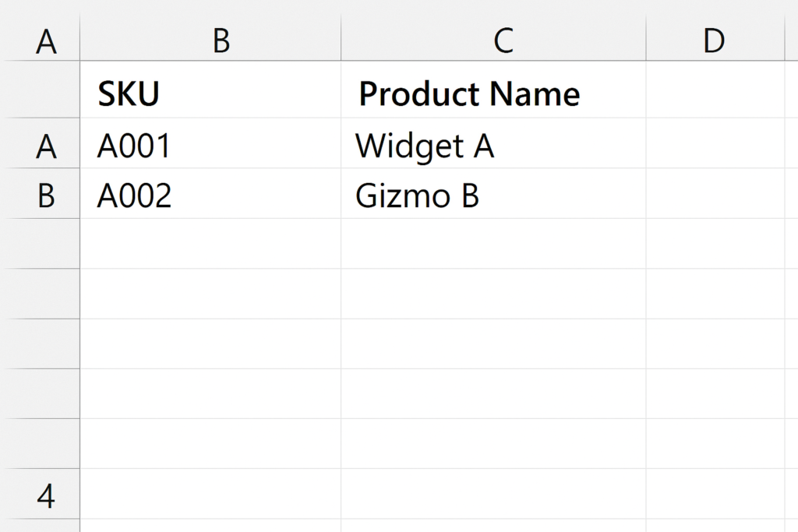Select column D header

[x=715, y=37]
